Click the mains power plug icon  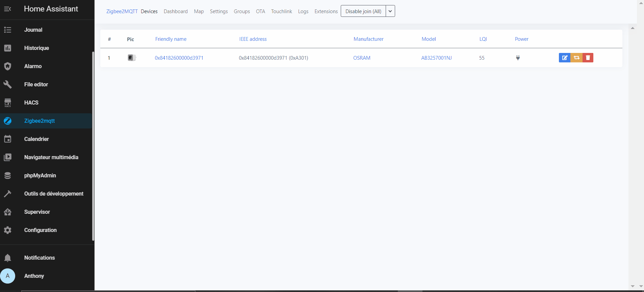(518, 58)
